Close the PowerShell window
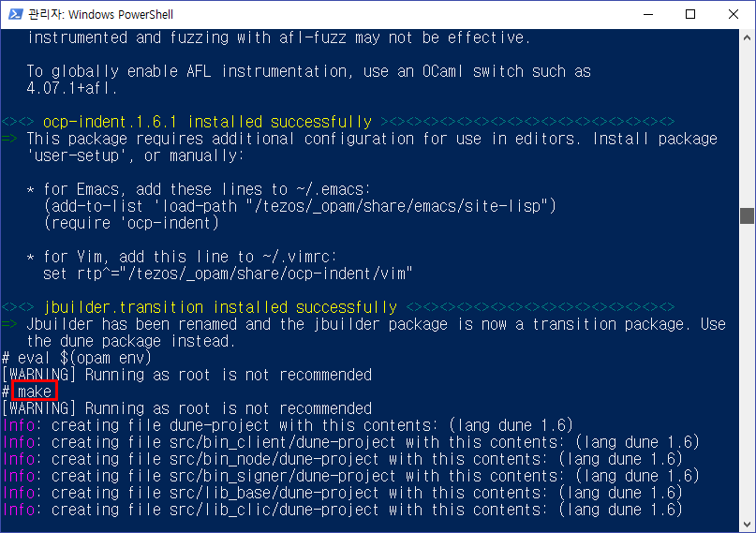The height and width of the screenshot is (533, 756). click(x=734, y=14)
